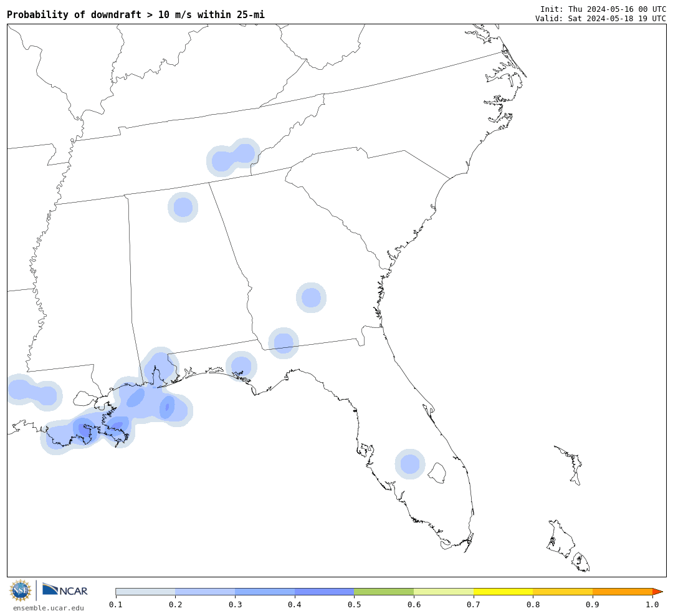Click the probability blob in eastern Tennessee
The image size is (673, 616).
click(233, 158)
